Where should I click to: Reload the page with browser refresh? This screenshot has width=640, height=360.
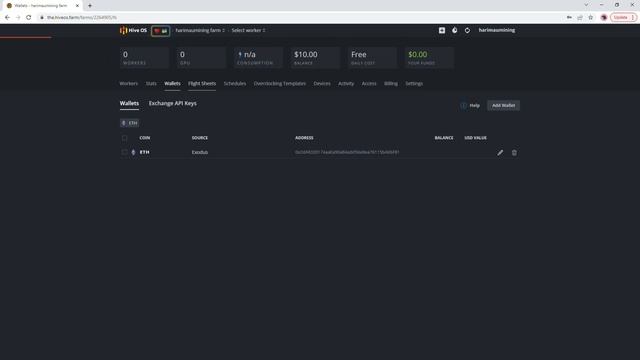pyautogui.click(x=29, y=18)
